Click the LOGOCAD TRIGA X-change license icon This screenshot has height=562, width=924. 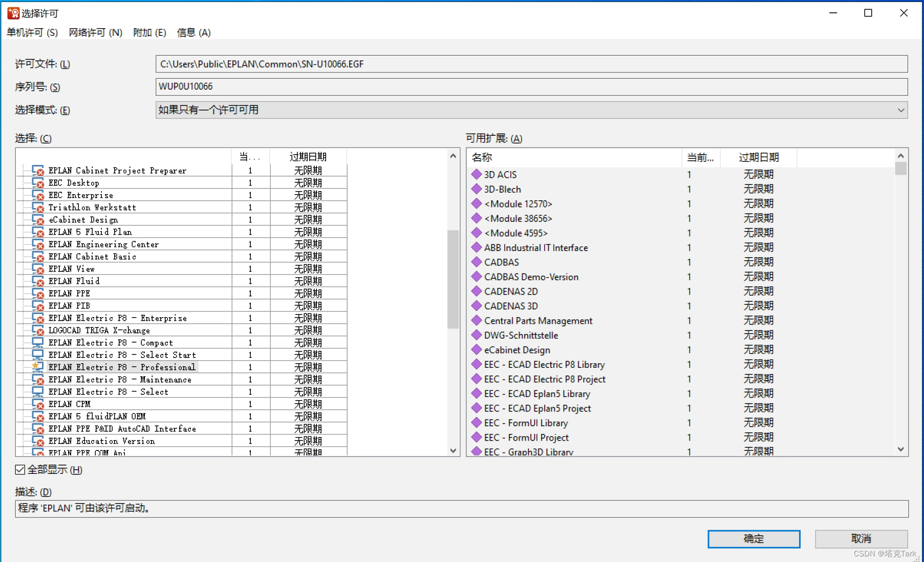38,330
